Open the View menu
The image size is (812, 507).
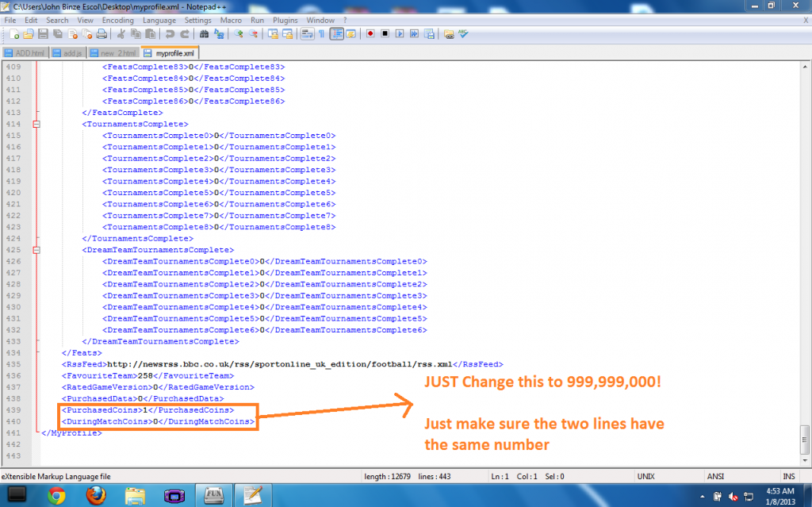(x=85, y=20)
